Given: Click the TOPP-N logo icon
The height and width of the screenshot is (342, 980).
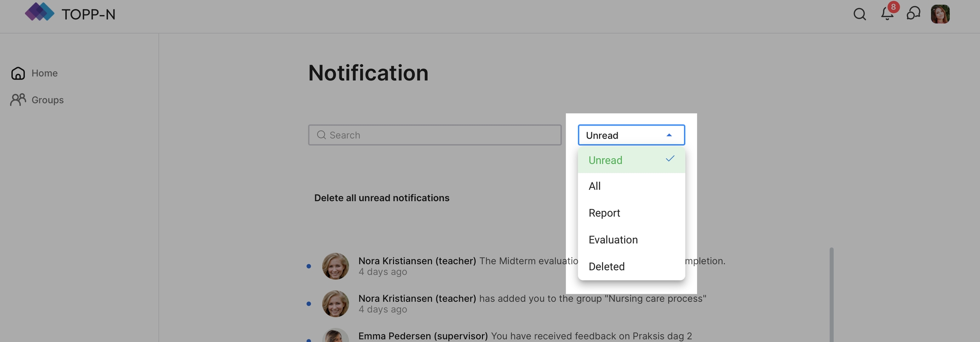Looking at the screenshot, I should click(39, 12).
